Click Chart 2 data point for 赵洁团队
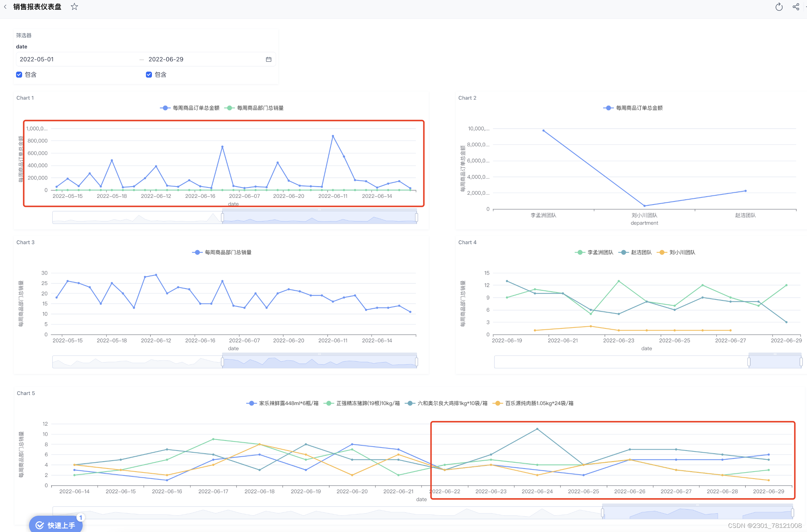 coord(745,191)
